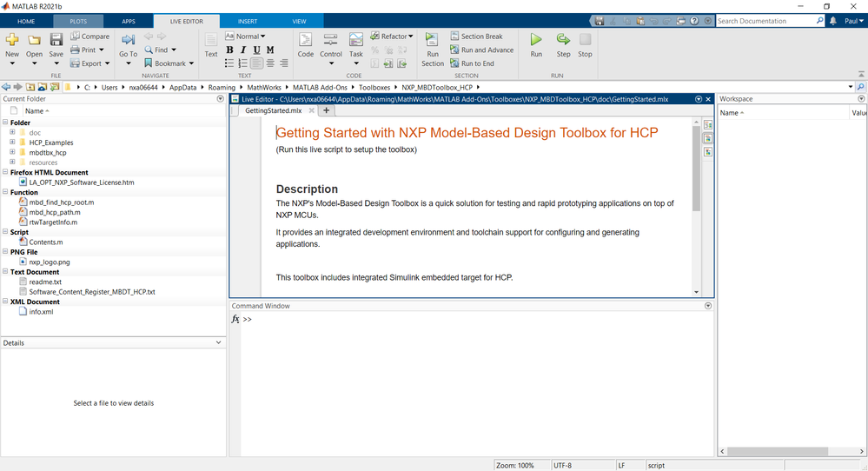
Task: Switch to the VIEW tab
Action: pyautogui.click(x=299, y=21)
